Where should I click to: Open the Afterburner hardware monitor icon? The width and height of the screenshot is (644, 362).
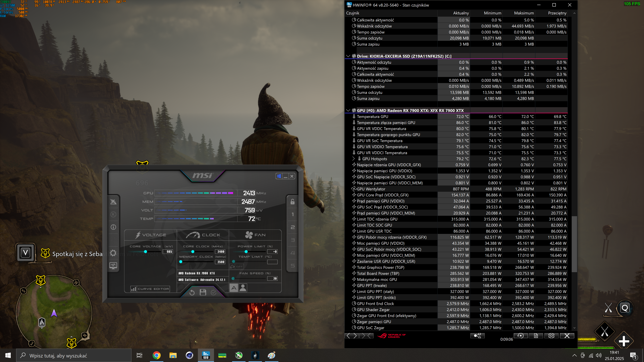pos(113,266)
